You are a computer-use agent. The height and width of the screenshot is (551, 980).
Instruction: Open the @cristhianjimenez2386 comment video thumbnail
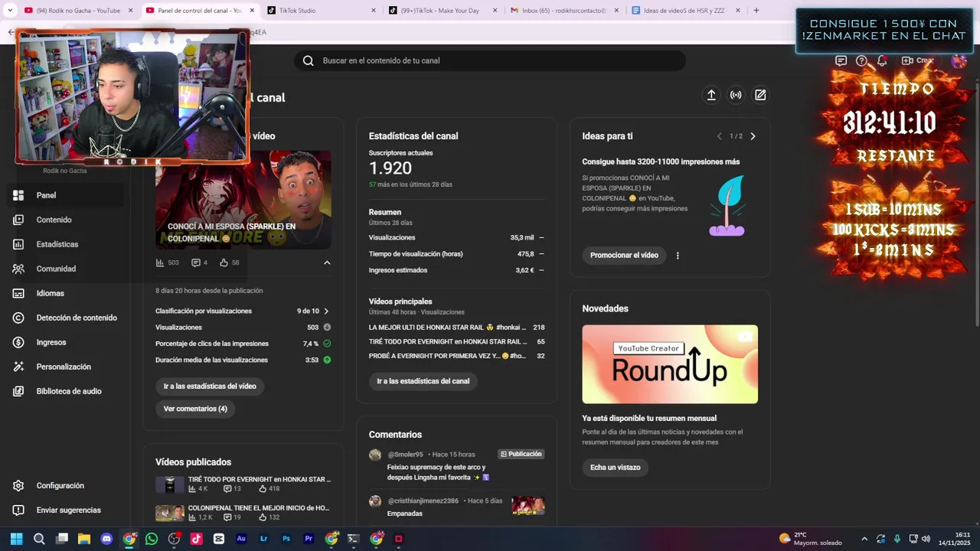pyautogui.click(x=528, y=505)
